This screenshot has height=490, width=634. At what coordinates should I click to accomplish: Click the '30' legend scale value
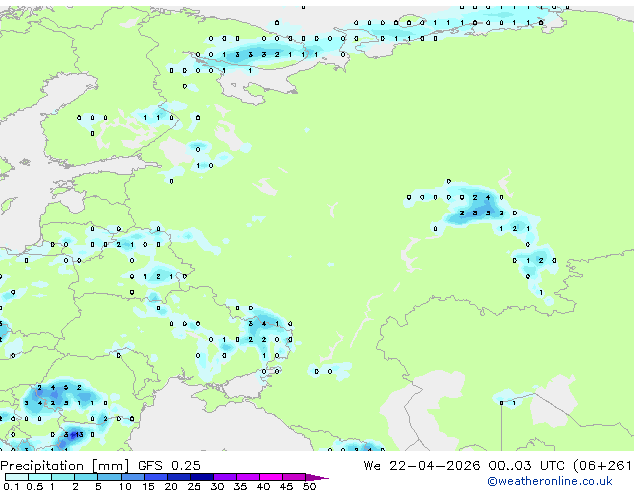pyautogui.click(x=217, y=486)
